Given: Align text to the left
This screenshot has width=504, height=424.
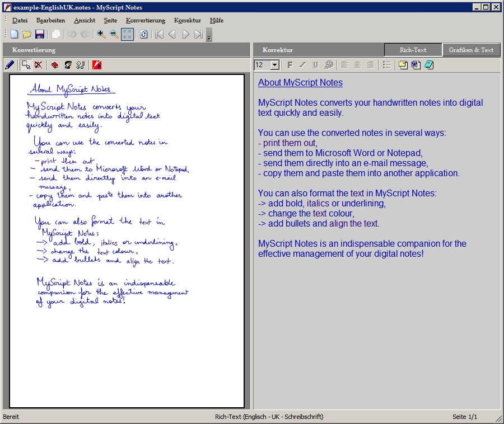Looking at the screenshot, I should [345, 65].
